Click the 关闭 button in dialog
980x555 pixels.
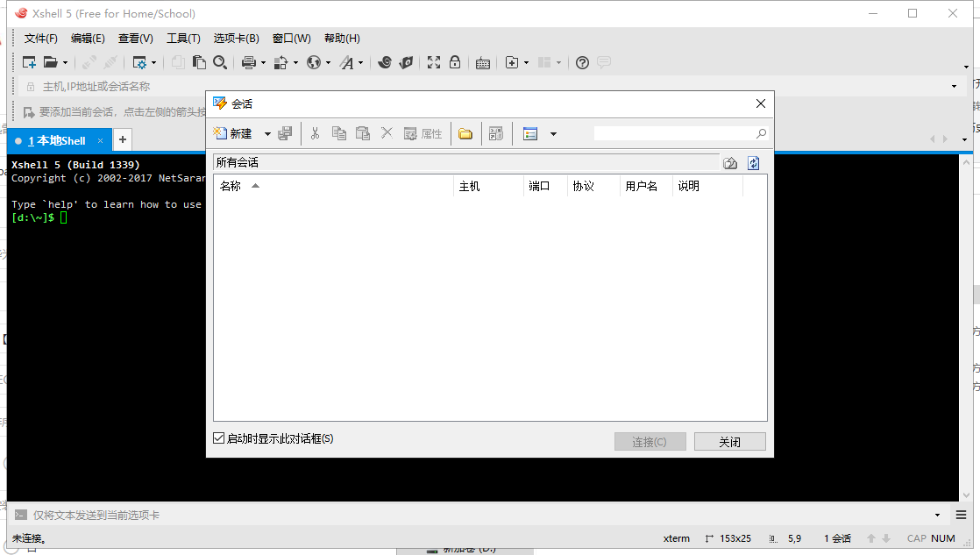coord(730,442)
